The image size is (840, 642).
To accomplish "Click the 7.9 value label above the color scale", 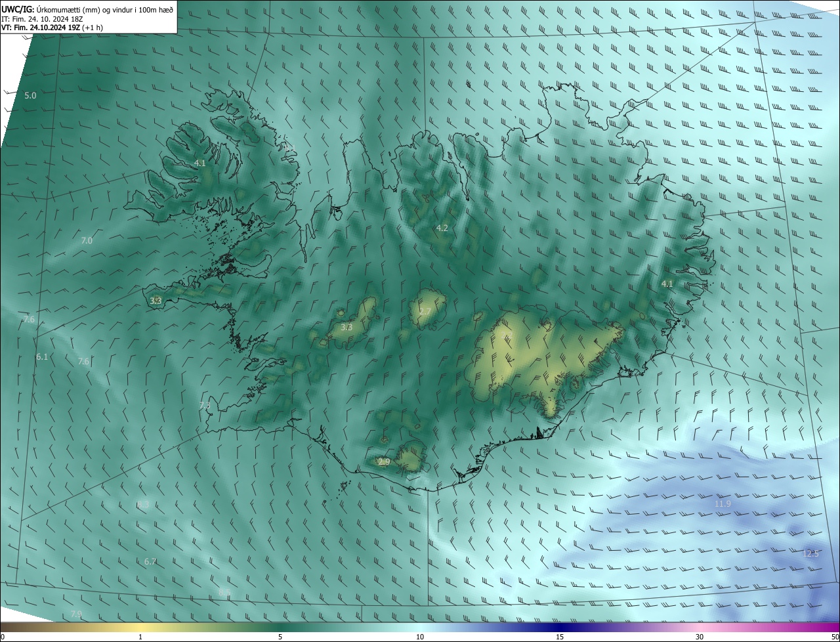I will [76, 614].
